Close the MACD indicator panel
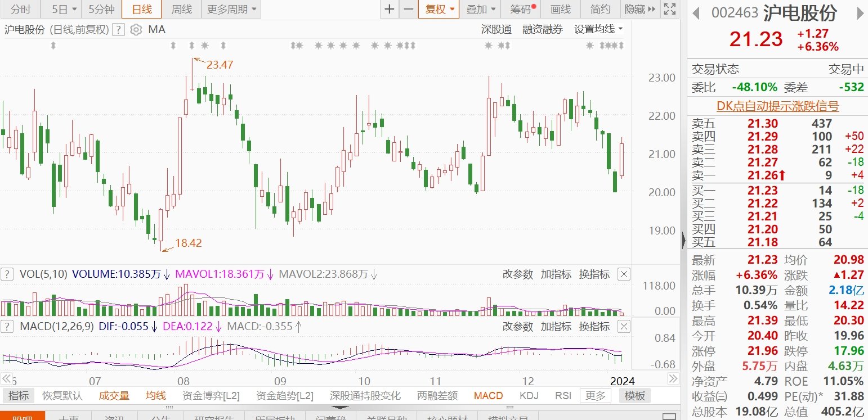868x420 pixels. (624, 326)
